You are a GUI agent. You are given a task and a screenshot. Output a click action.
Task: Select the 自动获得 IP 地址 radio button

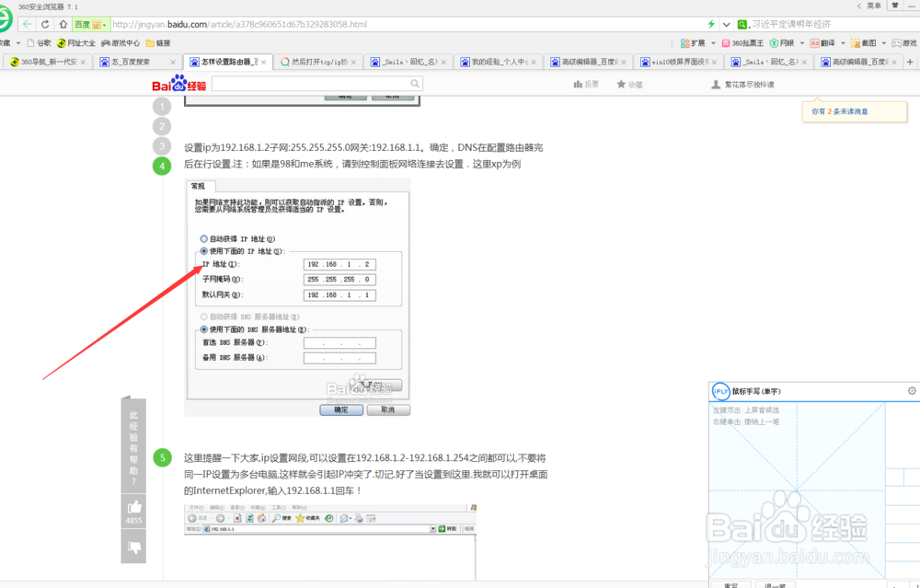click(203, 238)
